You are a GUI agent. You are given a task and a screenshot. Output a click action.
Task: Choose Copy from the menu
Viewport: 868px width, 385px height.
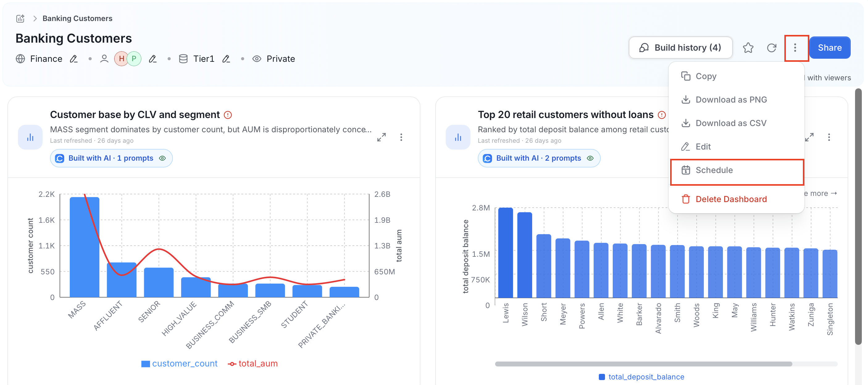point(736,76)
